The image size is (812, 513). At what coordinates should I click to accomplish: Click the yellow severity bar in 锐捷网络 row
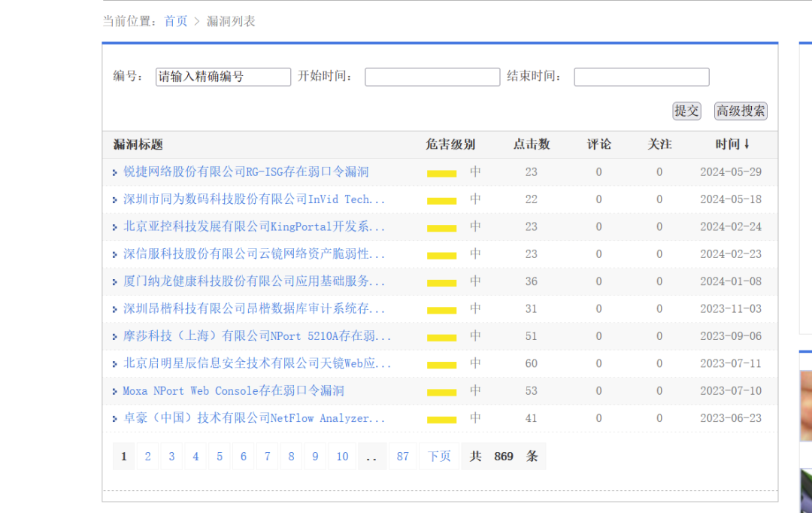442,174
